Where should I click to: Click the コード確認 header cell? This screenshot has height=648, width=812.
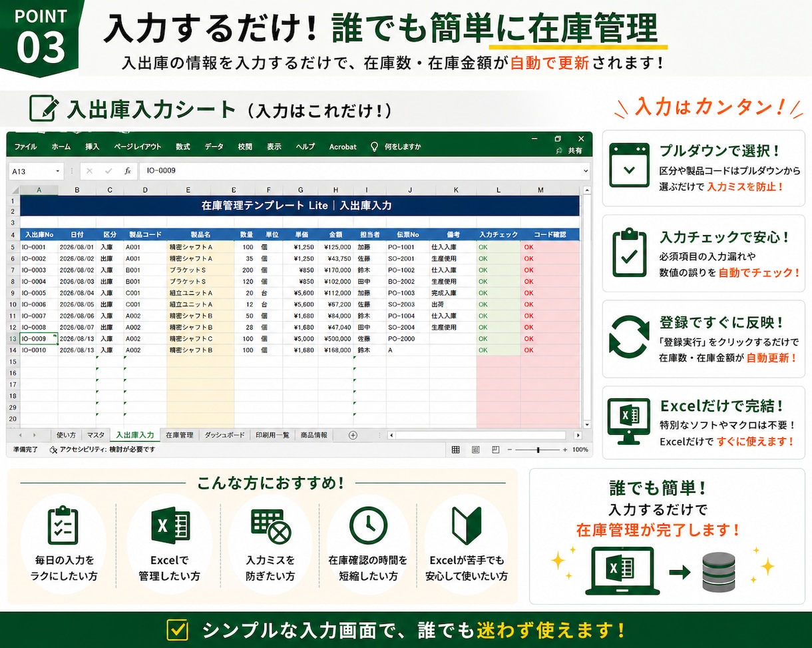pos(550,234)
